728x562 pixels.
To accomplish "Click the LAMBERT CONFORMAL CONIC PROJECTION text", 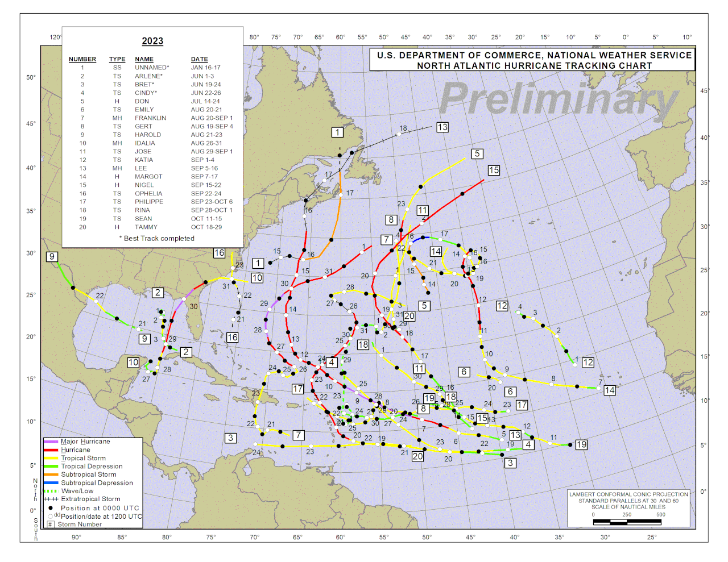I will coord(628,494).
